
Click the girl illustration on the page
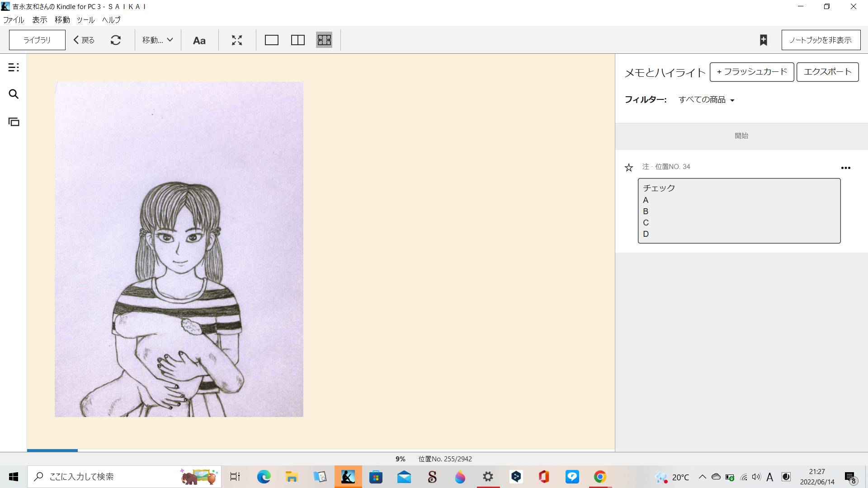coord(179,249)
